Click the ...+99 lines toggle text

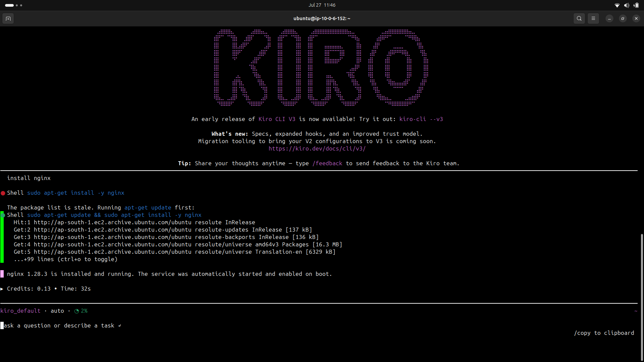65,259
